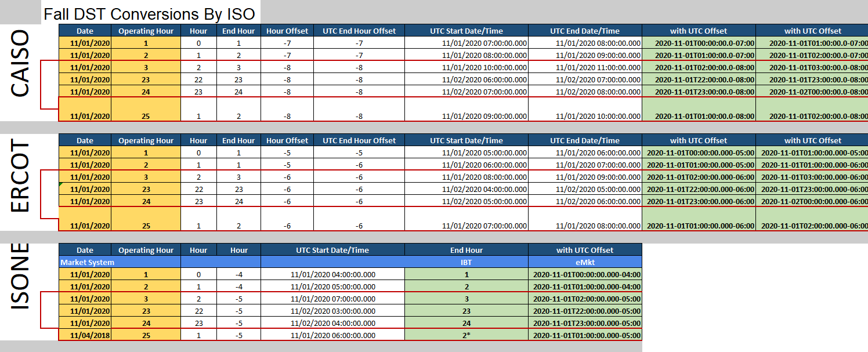The image size is (868, 352).
Task: Select cell '2020-11-01T22:00:00.000-06:00'
Action: coord(699,189)
